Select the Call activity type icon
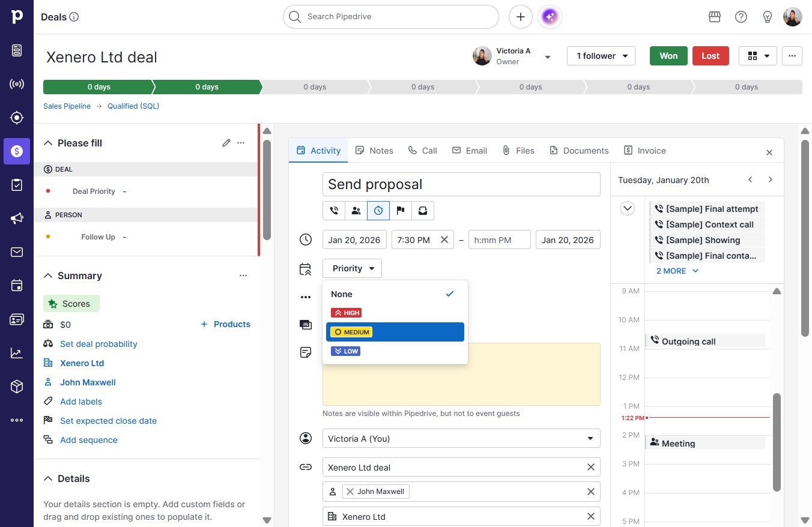The width and height of the screenshot is (812, 527). pyautogui.click(x=334, y=211)
